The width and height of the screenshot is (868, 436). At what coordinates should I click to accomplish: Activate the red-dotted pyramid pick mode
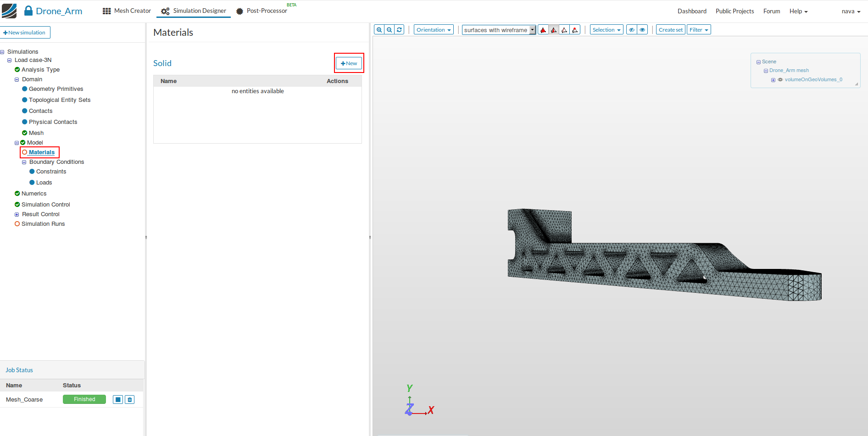click(x=575, y=30)
